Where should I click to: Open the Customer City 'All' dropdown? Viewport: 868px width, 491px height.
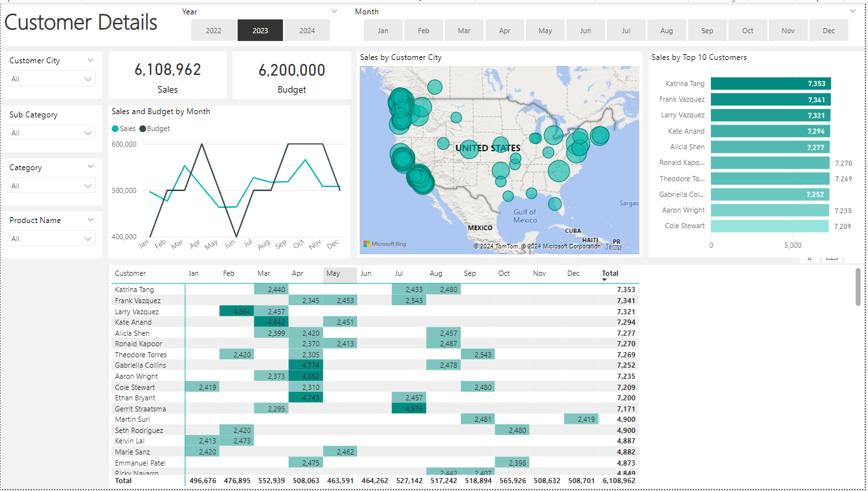coord(52,79)
